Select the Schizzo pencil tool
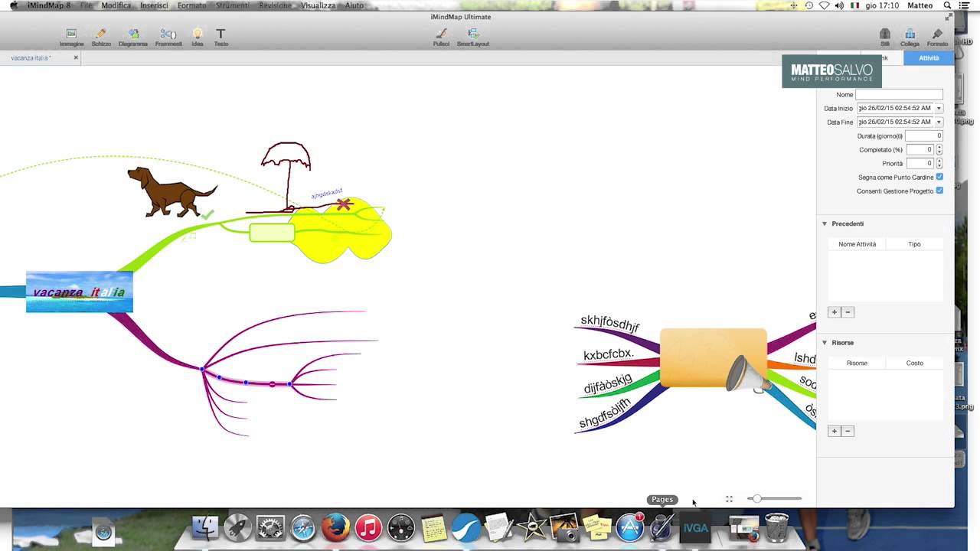Screen dimensions: 980x551 pyautogui.click(x=101, y=37)
